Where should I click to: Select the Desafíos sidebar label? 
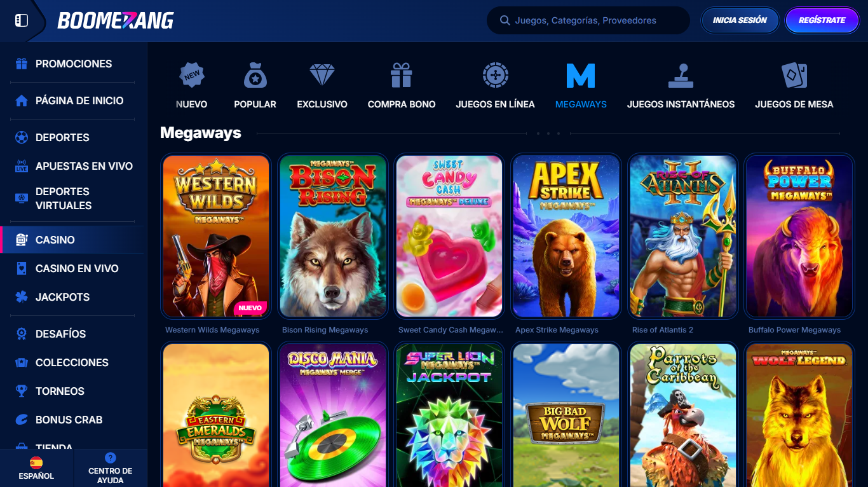coord(61,334)
